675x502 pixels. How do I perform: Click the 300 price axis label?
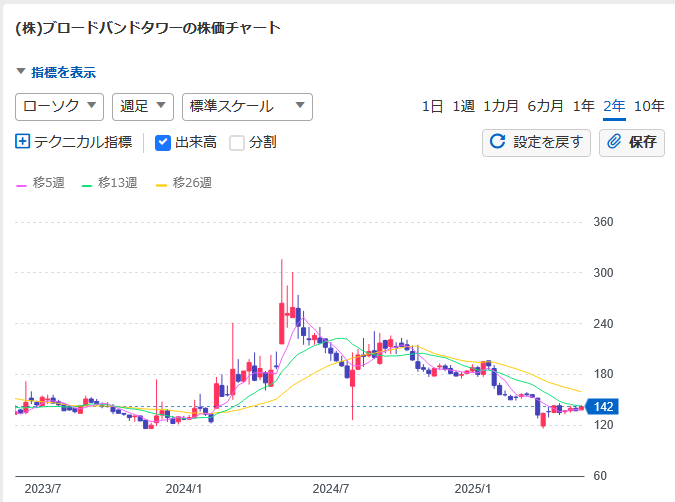tap(603, 273)
